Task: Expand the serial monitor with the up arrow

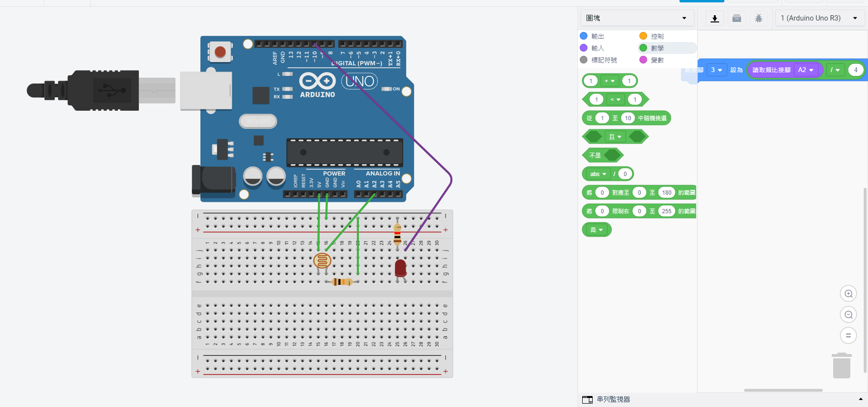Action: click(x=860, y=399)
